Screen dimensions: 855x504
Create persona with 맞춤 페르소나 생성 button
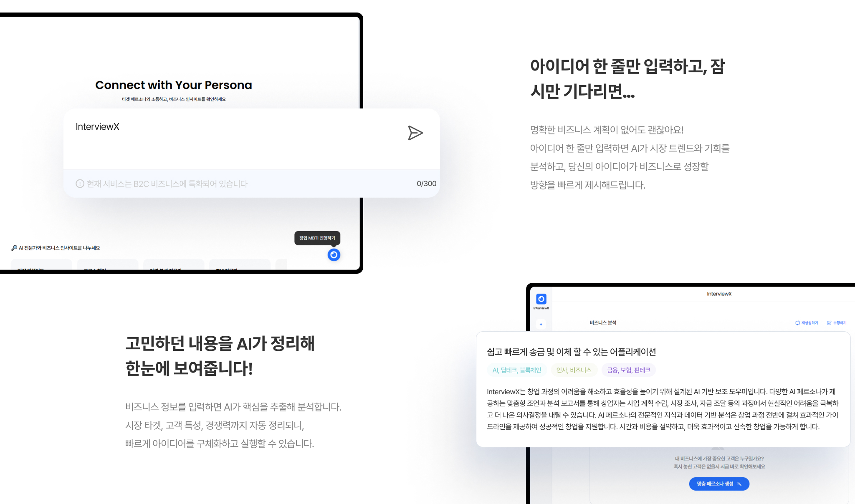(719, 484)
